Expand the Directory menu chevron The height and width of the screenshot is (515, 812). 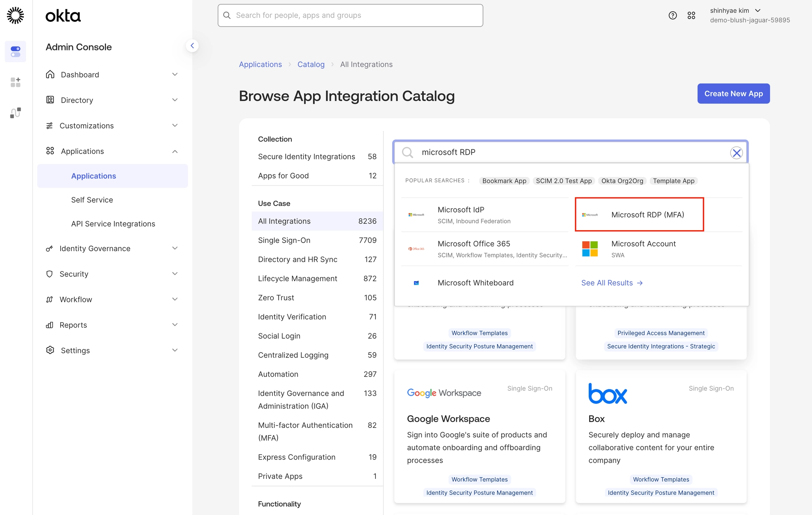pyautogui.click(x=175, y=100)
